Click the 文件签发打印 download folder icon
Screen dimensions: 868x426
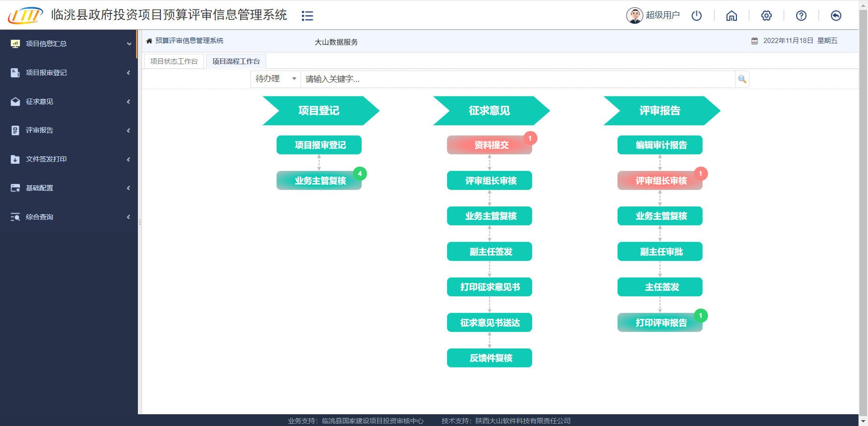click(x=15, y=159)
